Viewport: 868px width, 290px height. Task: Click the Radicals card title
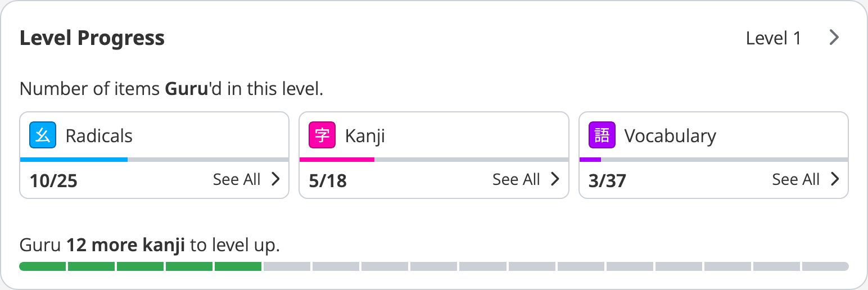click(x=99, y=136)
